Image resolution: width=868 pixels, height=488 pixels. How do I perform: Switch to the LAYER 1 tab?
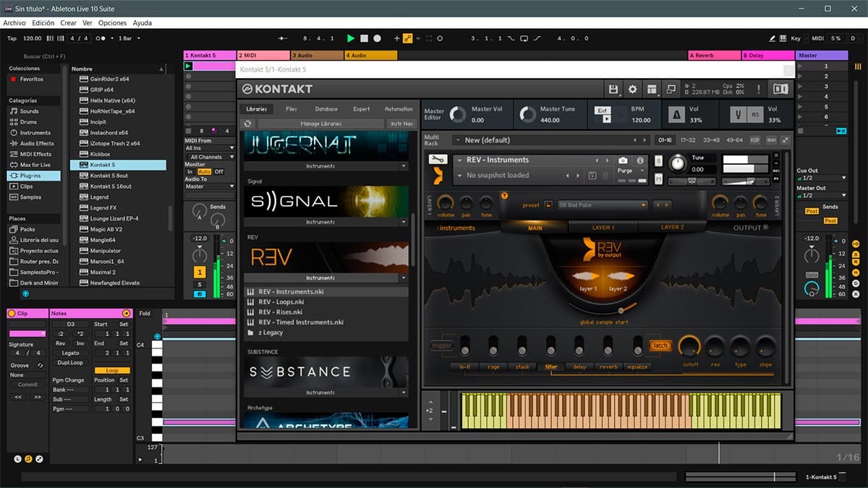(603, 227)
